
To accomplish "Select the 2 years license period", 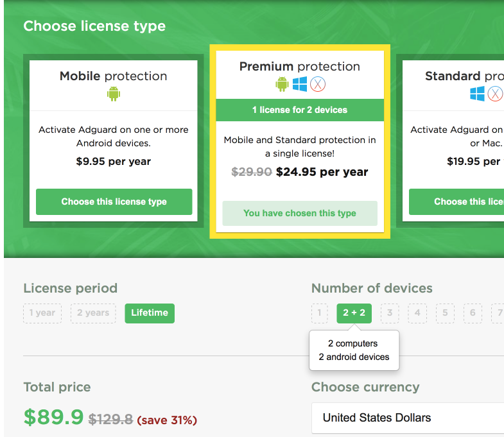I will point(93,313).
